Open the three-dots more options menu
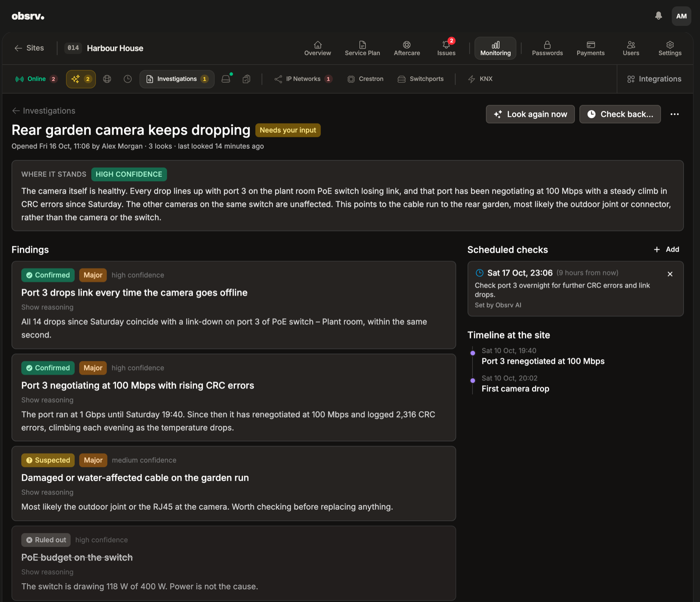 pyautogui.click(x=675, y=114)
